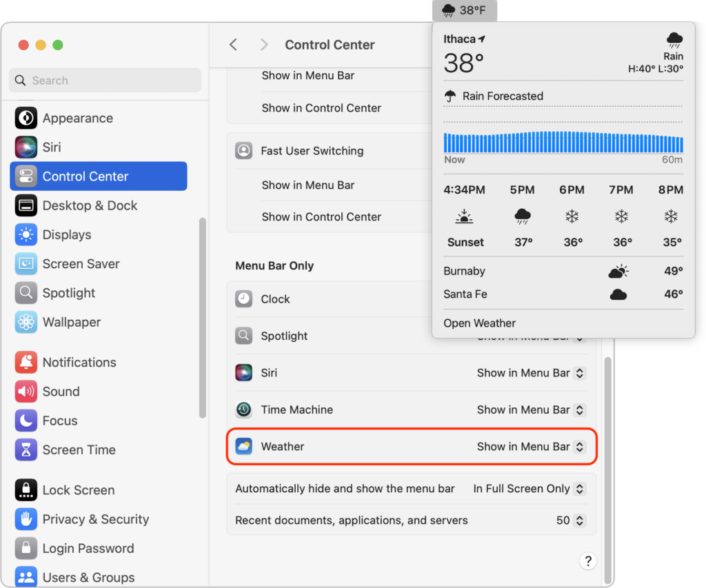Go forward with the right chevron

click(264, 45)
